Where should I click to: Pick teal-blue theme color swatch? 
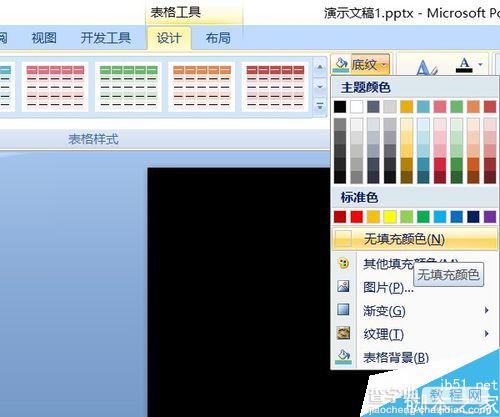click(x=423, y=107)
